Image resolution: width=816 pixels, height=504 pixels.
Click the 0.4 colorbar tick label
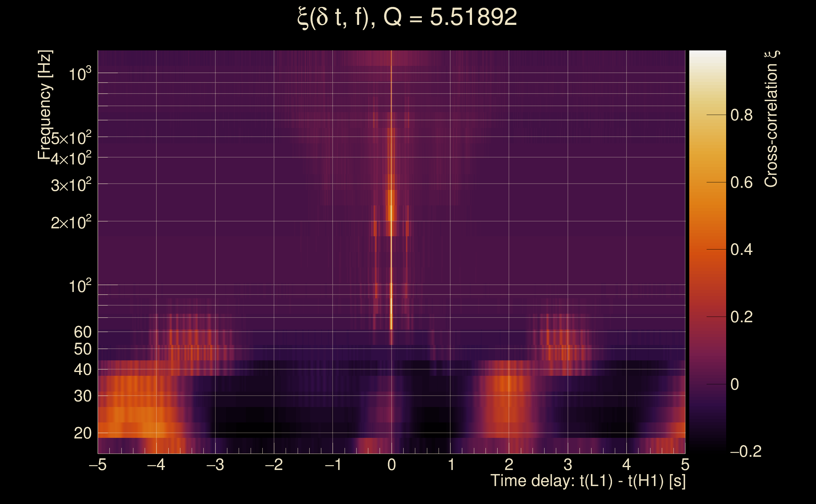pos(741,250)
